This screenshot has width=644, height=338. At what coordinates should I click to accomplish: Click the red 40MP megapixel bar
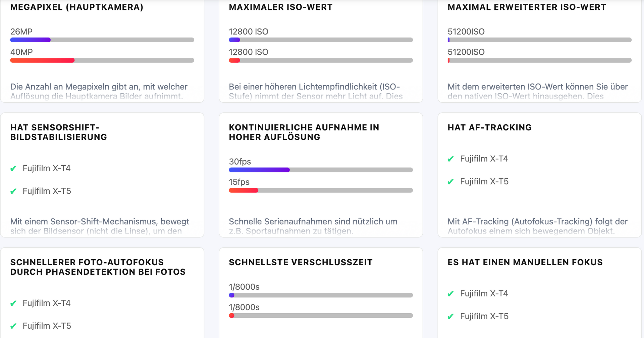42,60
